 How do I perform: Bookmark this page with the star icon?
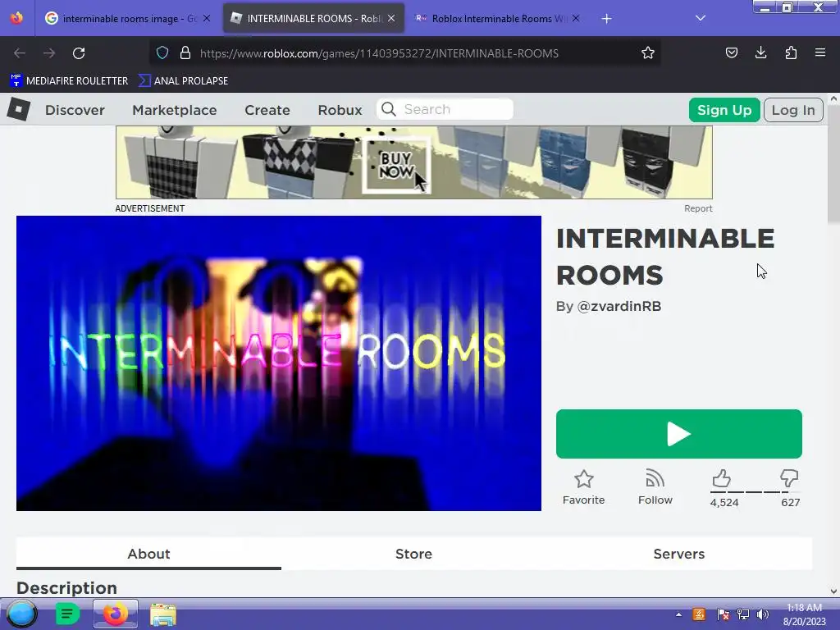point(648,53)
